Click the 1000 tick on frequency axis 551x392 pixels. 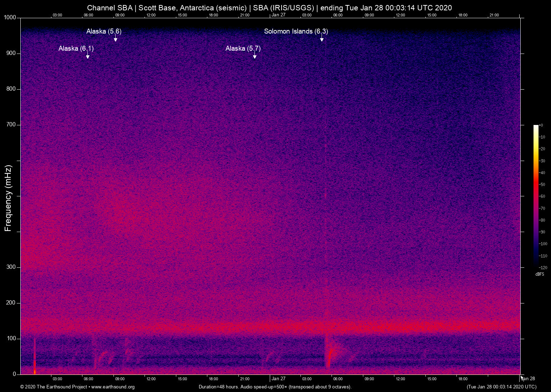coord(10,17)
